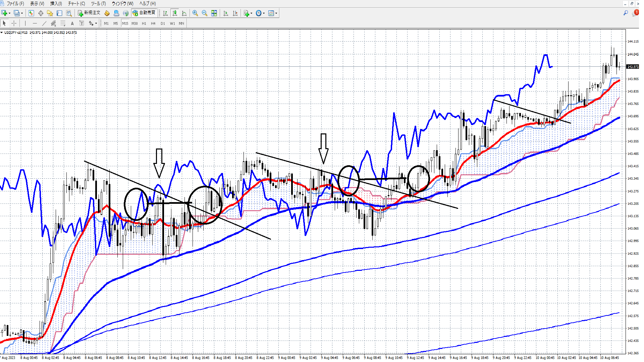The width and height of the screenshot is (644, 362).
Task: Switch chart to candlestick mode
Action: [x=175, y=13]
